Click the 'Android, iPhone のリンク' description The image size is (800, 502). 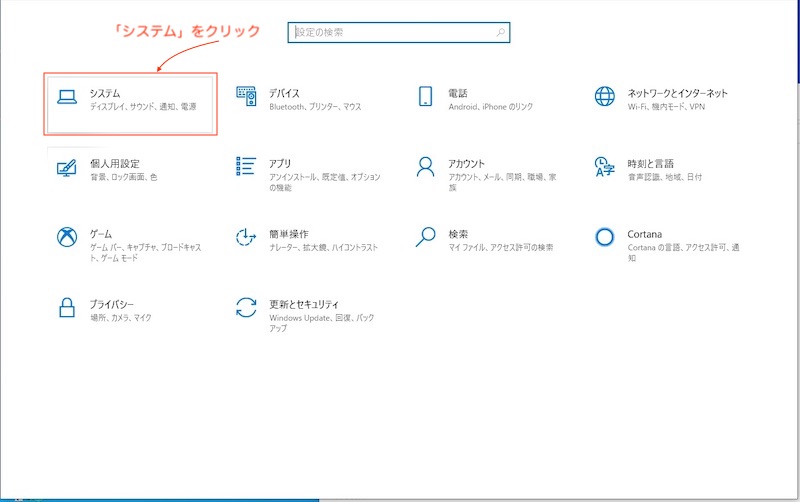point(490,107)
